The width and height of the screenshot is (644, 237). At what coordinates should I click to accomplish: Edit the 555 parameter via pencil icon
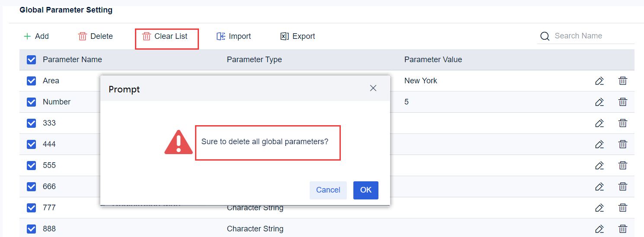click(599, 165)
